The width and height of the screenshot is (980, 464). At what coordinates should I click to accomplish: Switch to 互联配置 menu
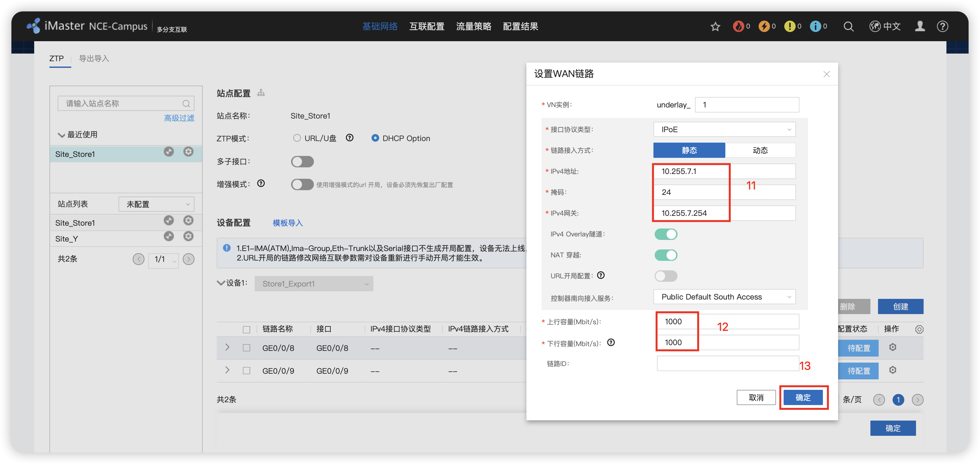coord(426,27)
